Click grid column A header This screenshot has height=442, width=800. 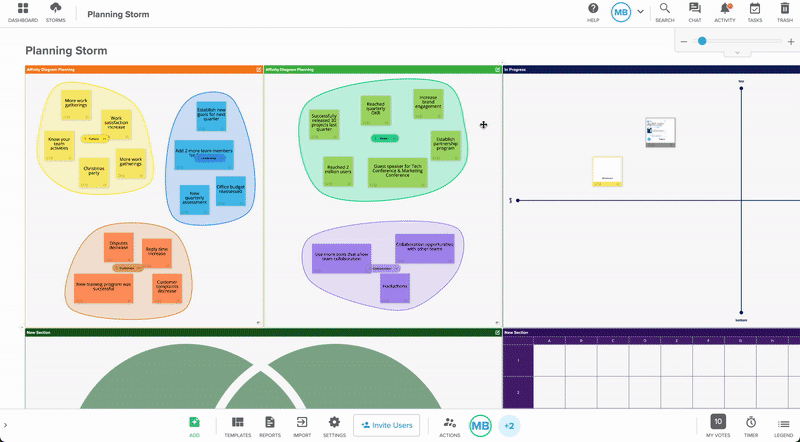click(x=549, y=340)
